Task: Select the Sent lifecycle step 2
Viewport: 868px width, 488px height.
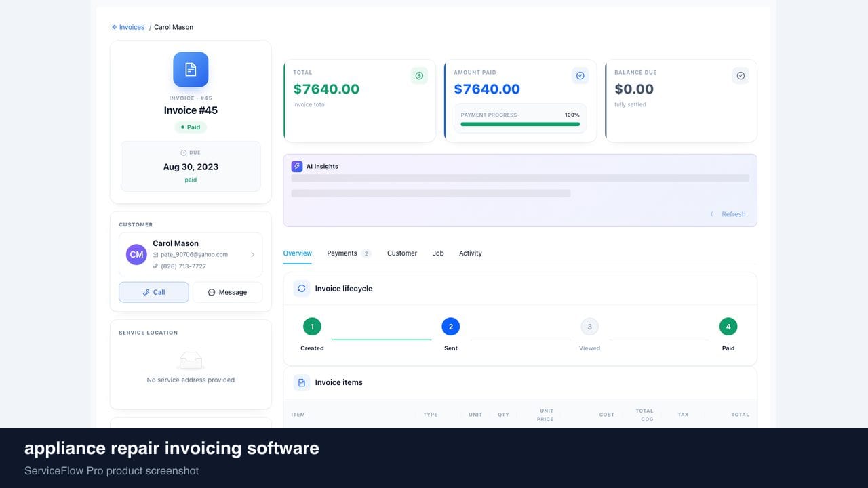Action: click(451, 327)
